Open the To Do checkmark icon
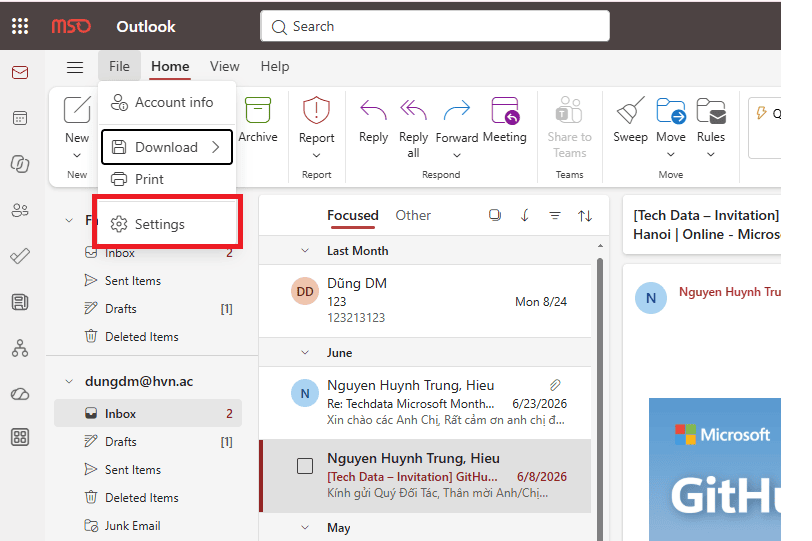This screenshot has width=812, height=541. tap(20, 256)
